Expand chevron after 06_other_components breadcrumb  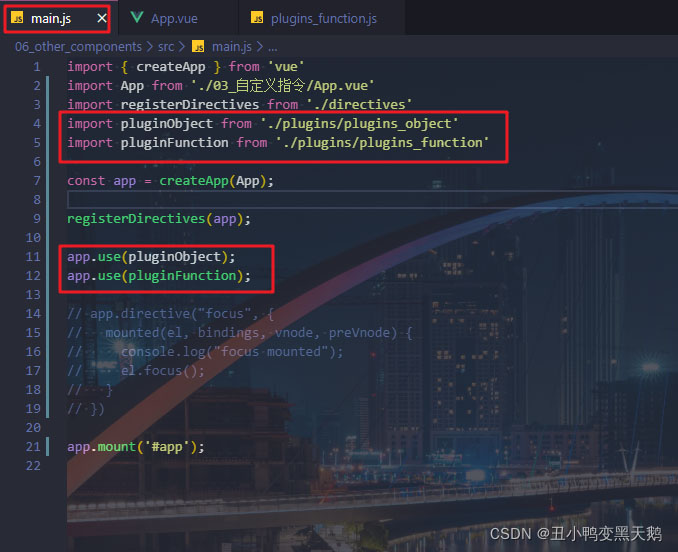[x=150, y=46]
